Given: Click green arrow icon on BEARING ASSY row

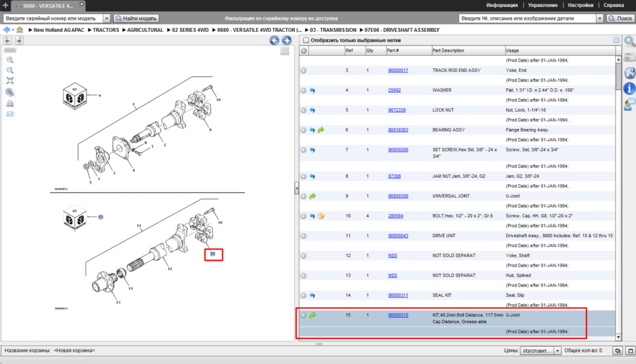Looking at the screenshot, I should tap(321, 130).
